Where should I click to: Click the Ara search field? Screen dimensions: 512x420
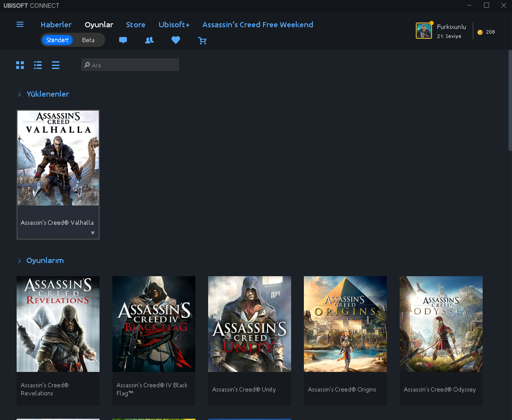[130, 65]
